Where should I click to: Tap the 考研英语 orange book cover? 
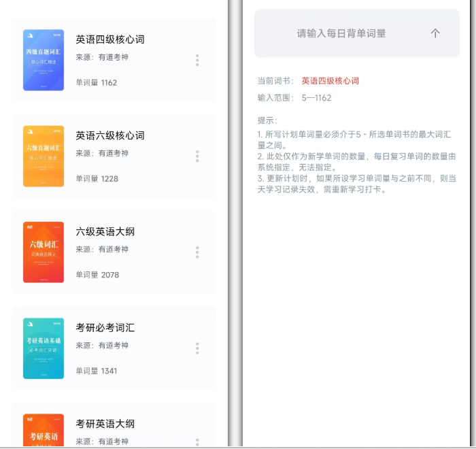coord(44,430)
